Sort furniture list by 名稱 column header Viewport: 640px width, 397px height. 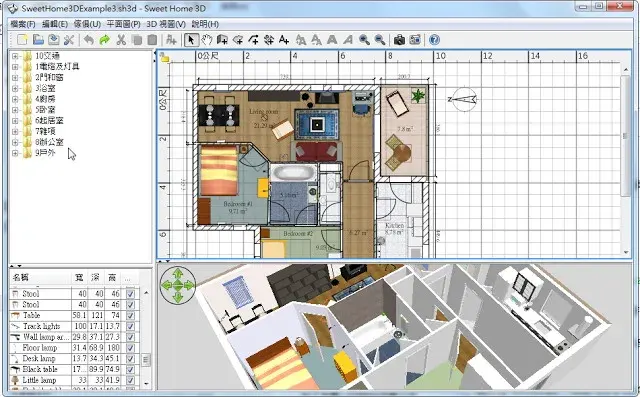tap(40, 277)
